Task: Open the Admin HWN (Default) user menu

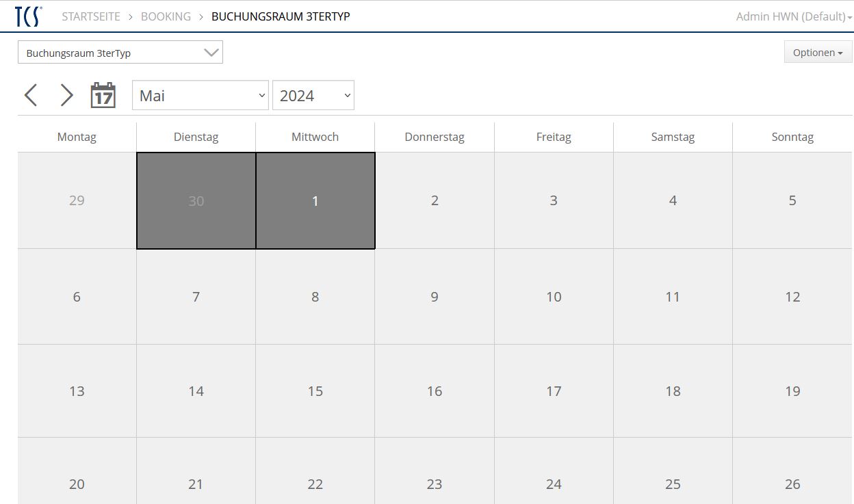Action: click(793, 16)
